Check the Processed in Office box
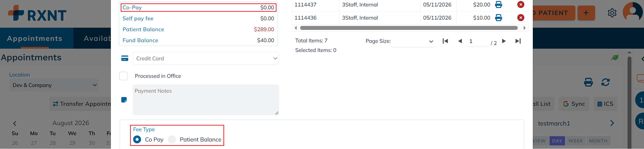This screenshot has height=149, width=644. pos(123,76)
